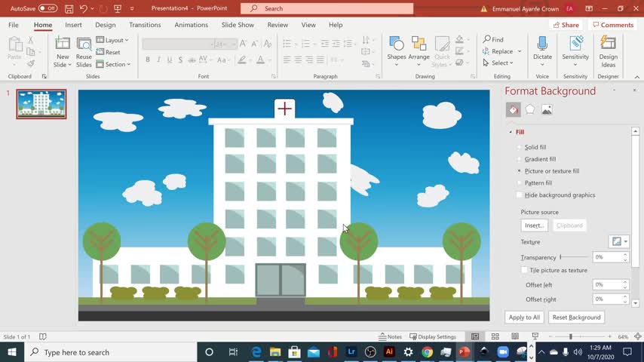Open Format Background pane options dropdown
Image resolution: width=644 pixels, height=362 pixels.
tap(614, 90)
